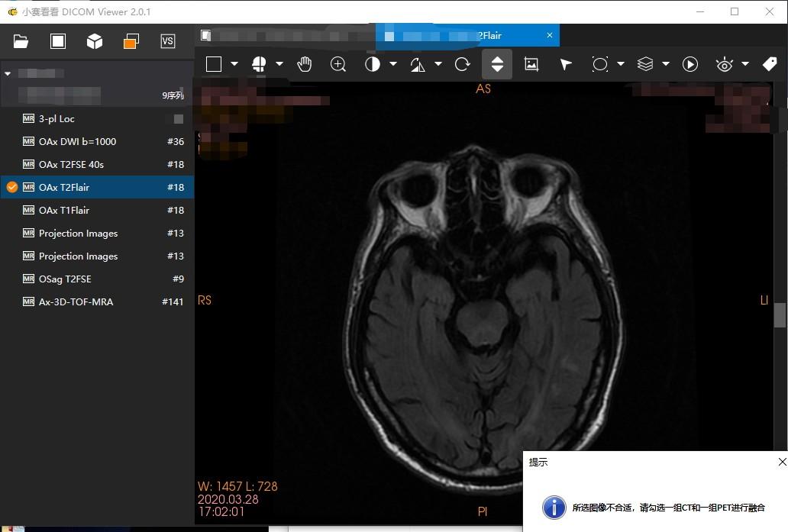Select the Pan (hand) tool
This screenshot has height=532, width=788.
pyautogui.click(x=305, y=64)
